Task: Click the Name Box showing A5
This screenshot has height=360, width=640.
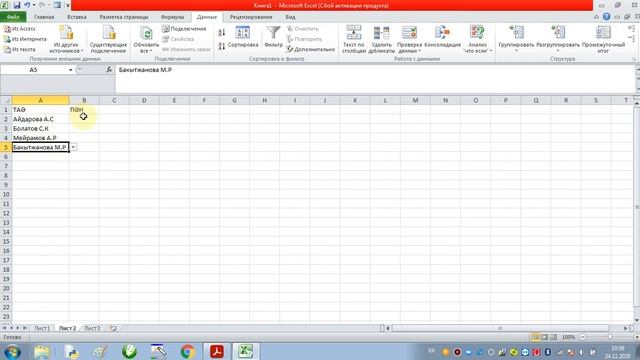Action: 33,70
